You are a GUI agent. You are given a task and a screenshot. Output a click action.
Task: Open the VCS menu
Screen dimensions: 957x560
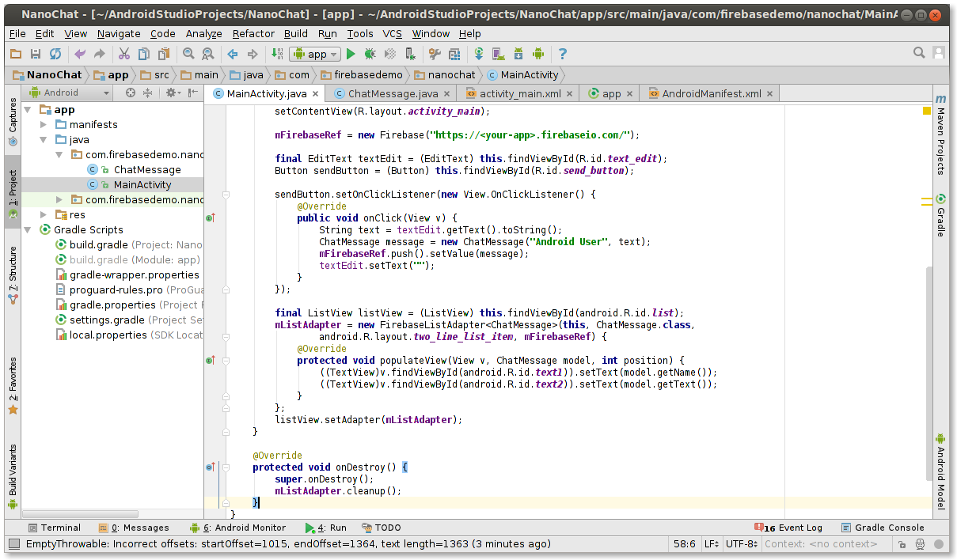coord(393,33)
